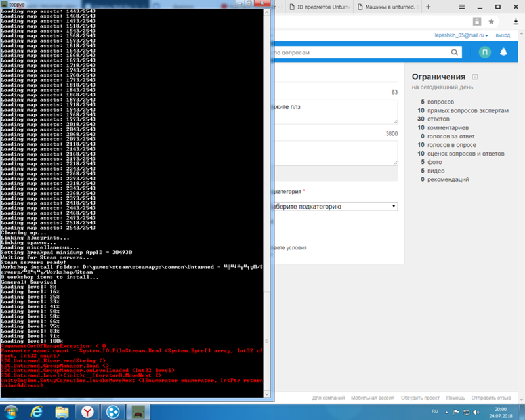Image resolution: width=525 pixels, height=420 pixels.
Task: Open File Explorer from the taskbar
Action: point(62,411)
